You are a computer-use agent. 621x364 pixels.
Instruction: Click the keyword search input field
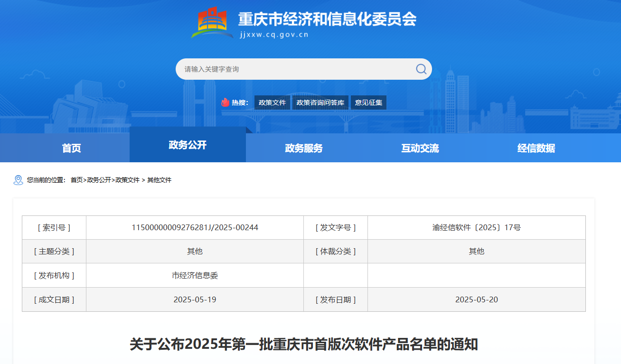click(294, 69)
